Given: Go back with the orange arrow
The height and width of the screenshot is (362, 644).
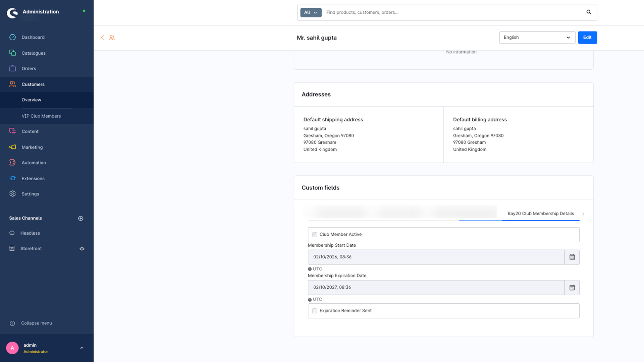Looking at the screenshot, I should (x=102, y=38).
